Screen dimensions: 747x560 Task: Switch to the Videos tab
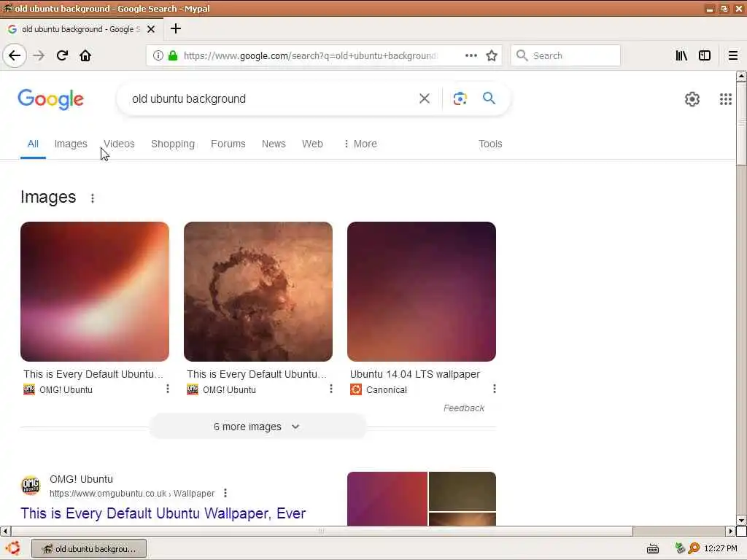point(119,144)
